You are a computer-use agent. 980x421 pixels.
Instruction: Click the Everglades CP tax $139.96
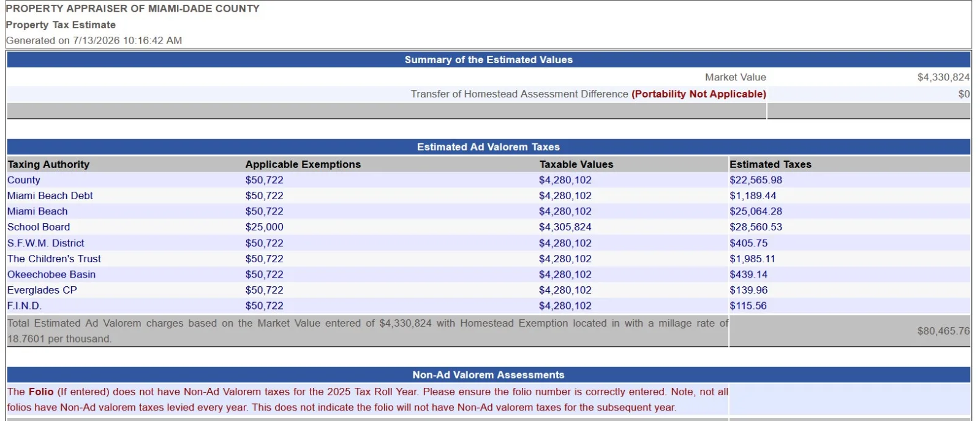coord(748,290)
